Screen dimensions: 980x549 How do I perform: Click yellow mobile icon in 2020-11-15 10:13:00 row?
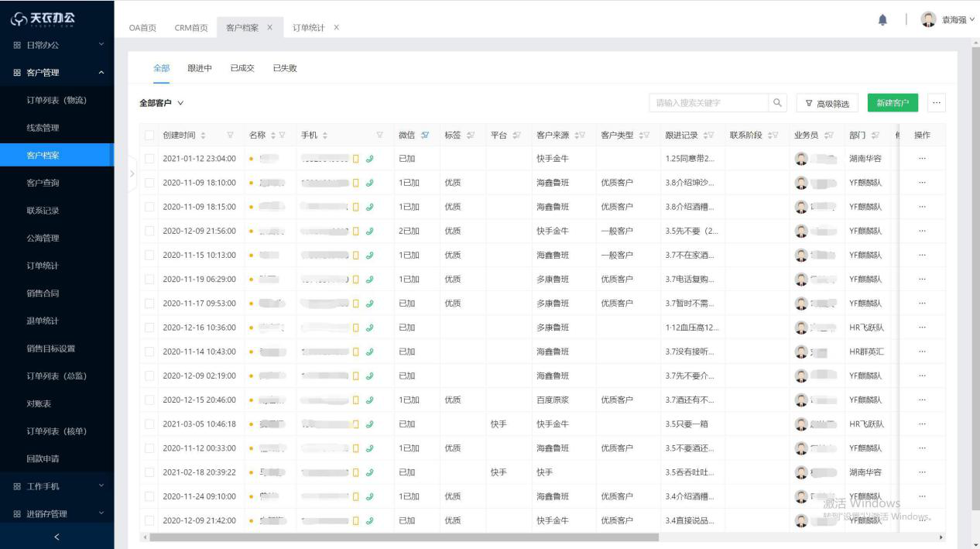(356, 255)
